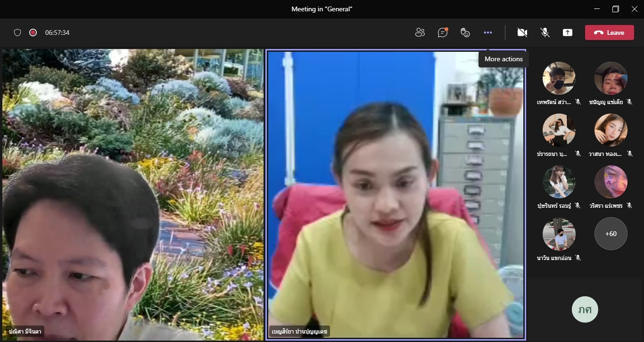Click the name เทพรัตน์ under the avatar
Viewport: 644px width, 342px height.
tap(554, 102)
